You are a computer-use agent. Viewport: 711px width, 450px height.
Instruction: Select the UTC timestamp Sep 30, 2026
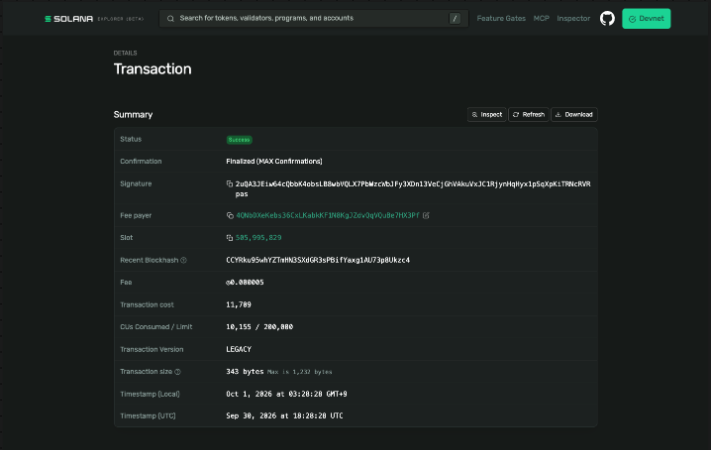pyautogui.click(x=284, y=416)
